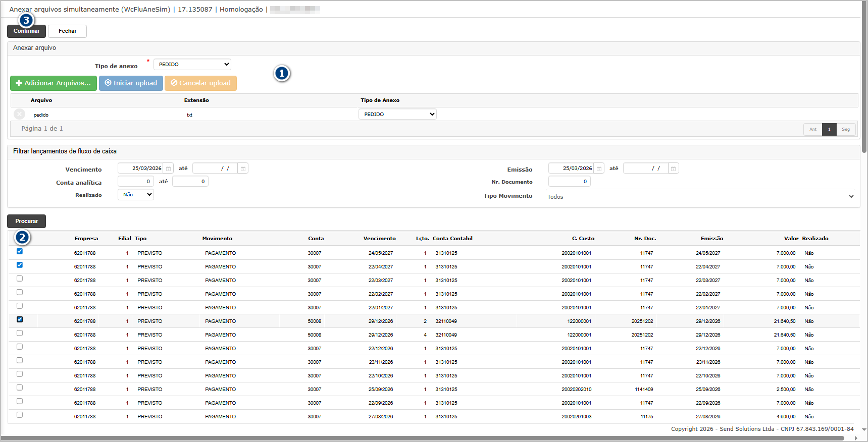
Task: Open the Realizado filter dropdown
Action: pyautogui.click(x=135, y=195)
